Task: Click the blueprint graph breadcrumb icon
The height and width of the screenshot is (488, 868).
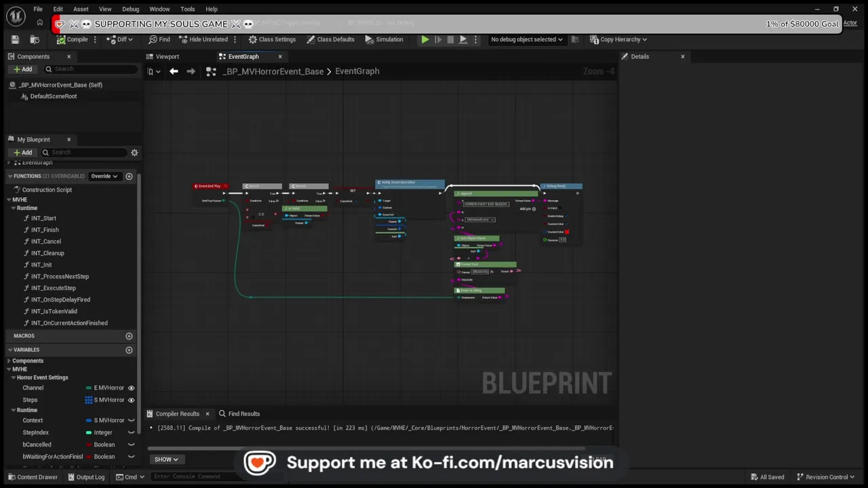Action: pyautogui.click(x=211, y=71)
